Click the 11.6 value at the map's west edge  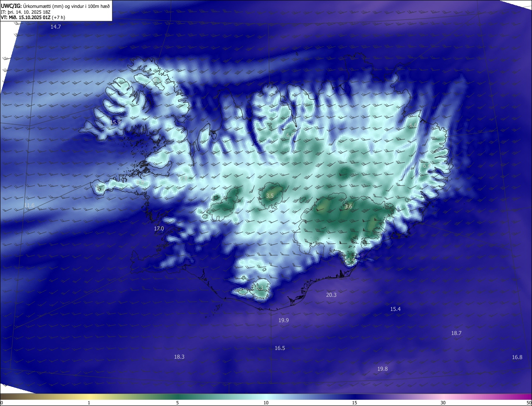(30, 205)
